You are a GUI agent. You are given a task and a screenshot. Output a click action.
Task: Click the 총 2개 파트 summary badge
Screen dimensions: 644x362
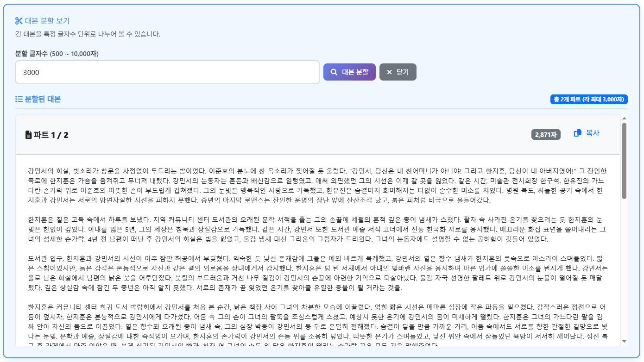[x=589, y=99]
